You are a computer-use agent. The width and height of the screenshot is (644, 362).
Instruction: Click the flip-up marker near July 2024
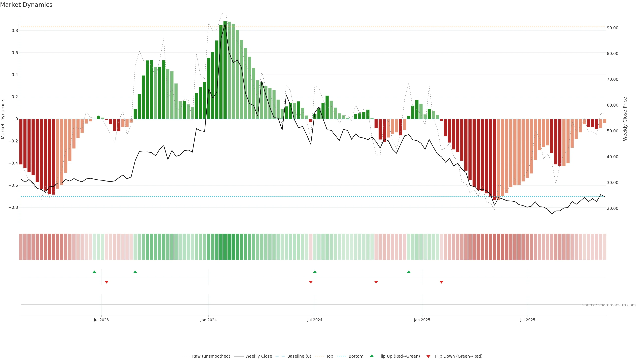(x=315, y=272)
